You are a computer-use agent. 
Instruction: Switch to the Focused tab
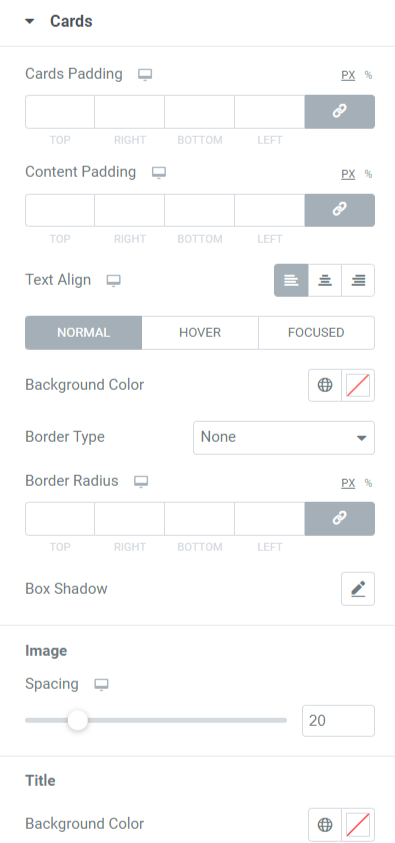[316, 333]
